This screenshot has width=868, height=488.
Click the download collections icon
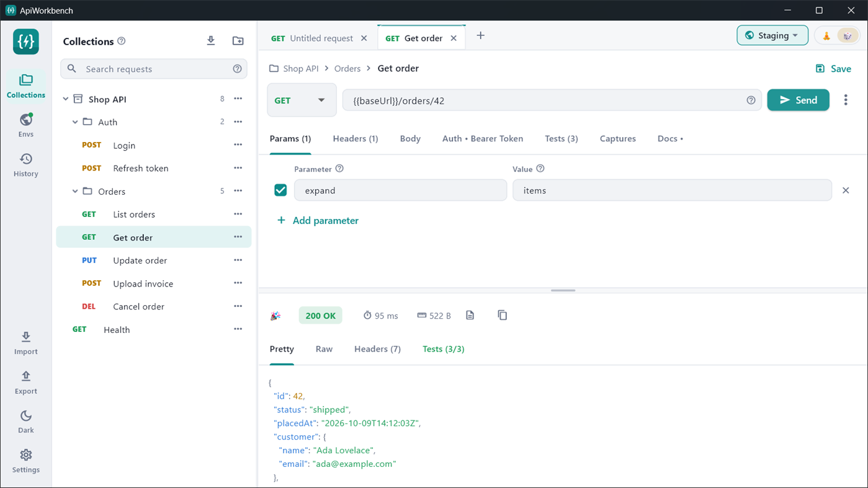pyautogui.click(x=211, y=41)
